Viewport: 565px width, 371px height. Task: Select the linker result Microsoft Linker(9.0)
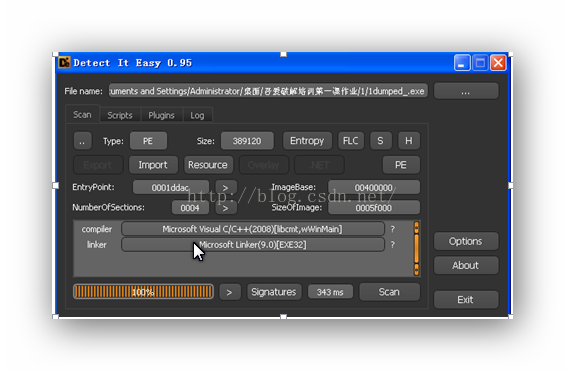coord(253,245)
